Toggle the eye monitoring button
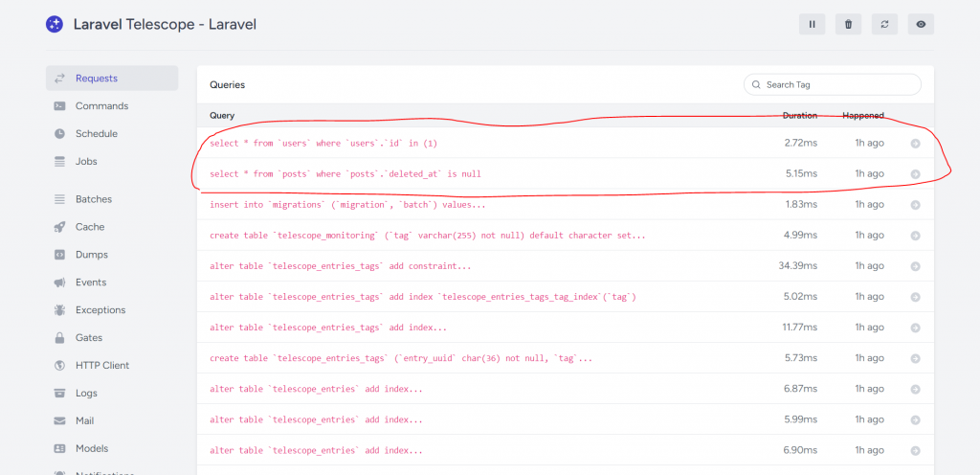 921,24
